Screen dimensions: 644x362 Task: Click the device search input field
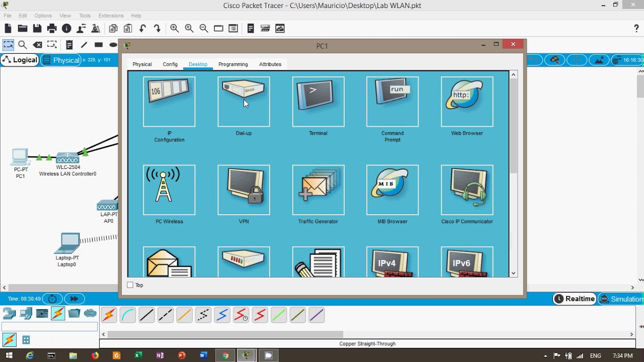coord(49,327)
